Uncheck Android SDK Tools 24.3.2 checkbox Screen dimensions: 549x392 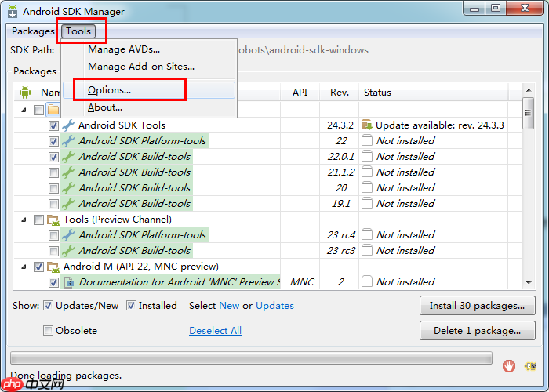[53, 125]
